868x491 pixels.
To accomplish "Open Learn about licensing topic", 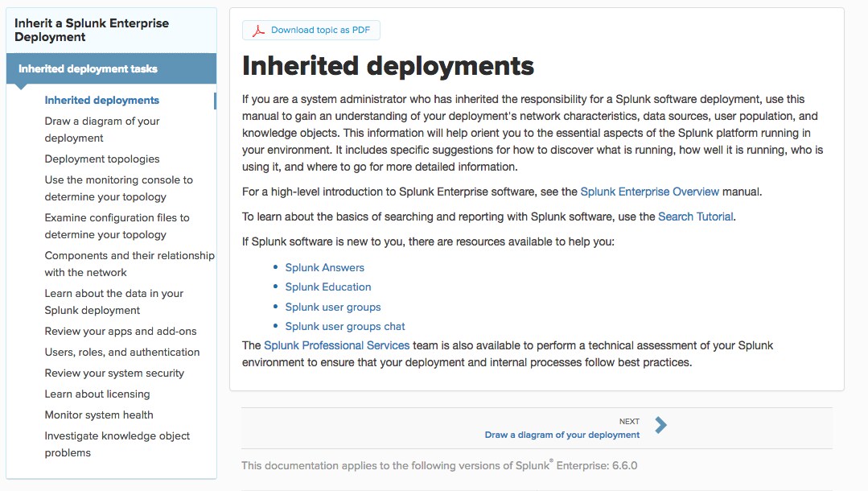I will [97, 394].
